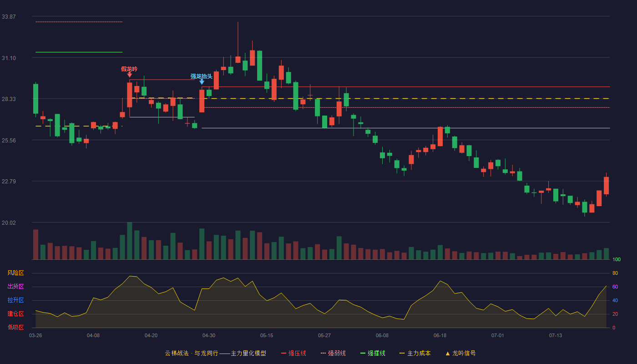Click the 20.02 price axis label

9,222
